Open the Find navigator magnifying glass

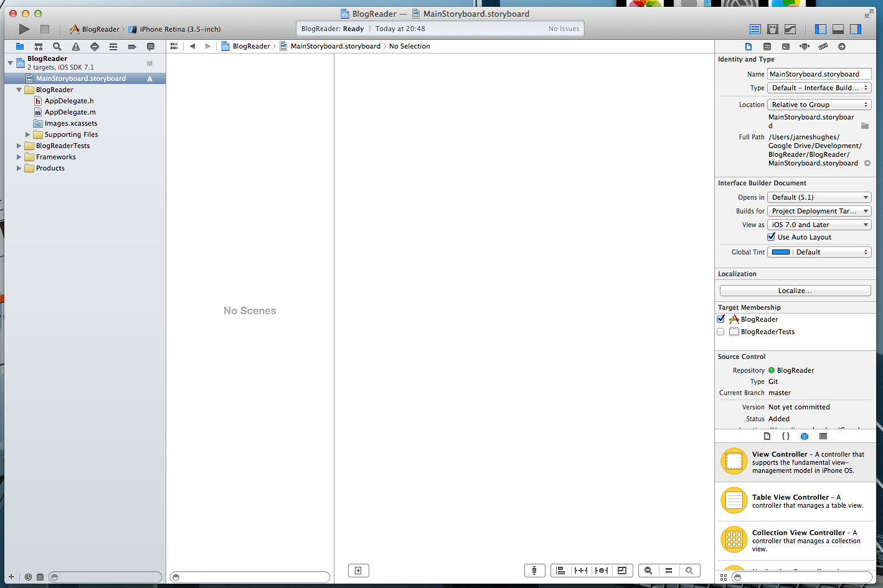pyautogui.click(x=57, y=46)
